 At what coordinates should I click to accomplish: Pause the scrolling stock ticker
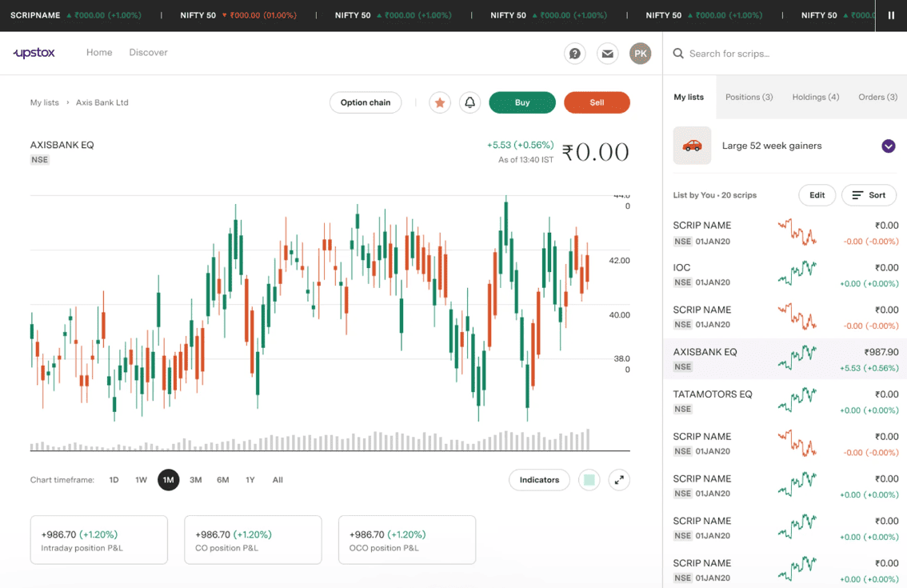tap(892, 14)
